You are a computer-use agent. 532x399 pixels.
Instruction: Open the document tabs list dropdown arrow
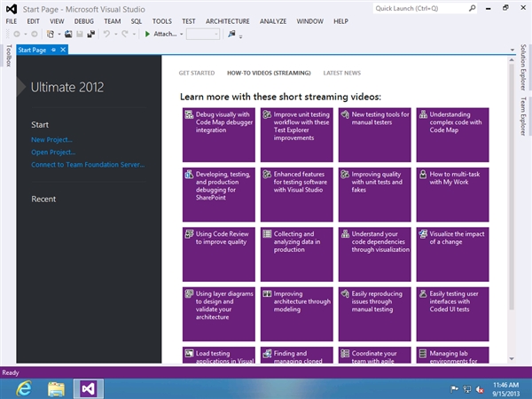tap(512, 51)
